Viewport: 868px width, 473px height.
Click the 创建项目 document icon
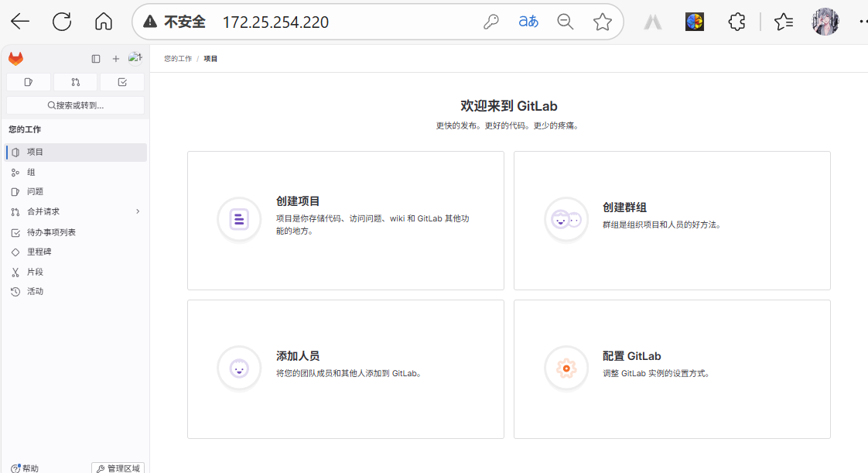pos(239,220)
